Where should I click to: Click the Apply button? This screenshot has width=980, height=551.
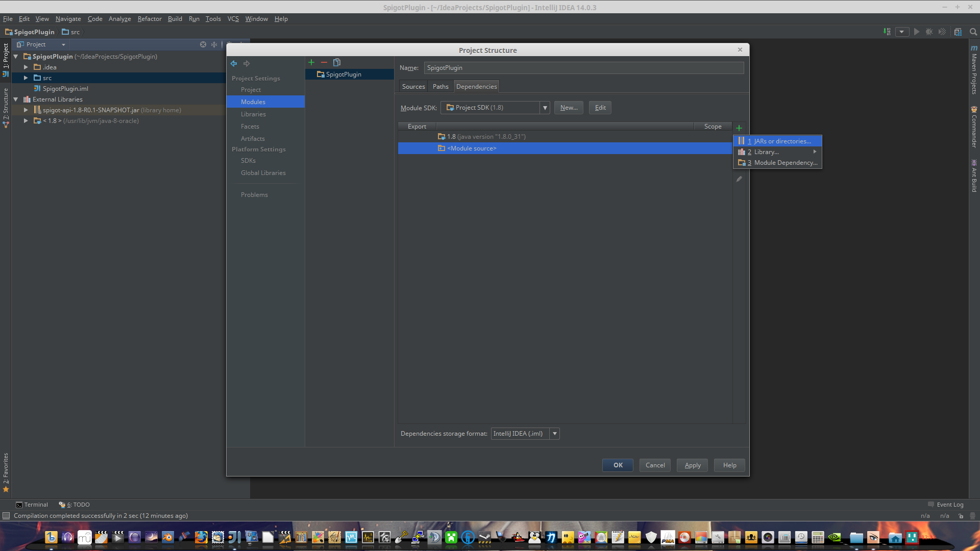[x=692, y=465]
